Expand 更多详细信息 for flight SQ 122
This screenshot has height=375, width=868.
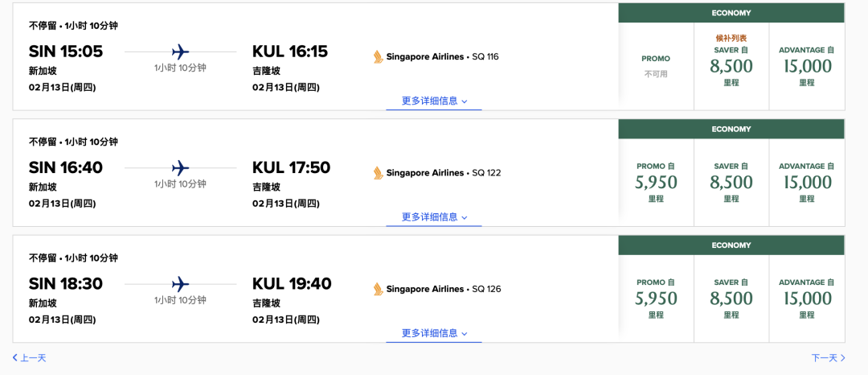(x=435, y=218)
